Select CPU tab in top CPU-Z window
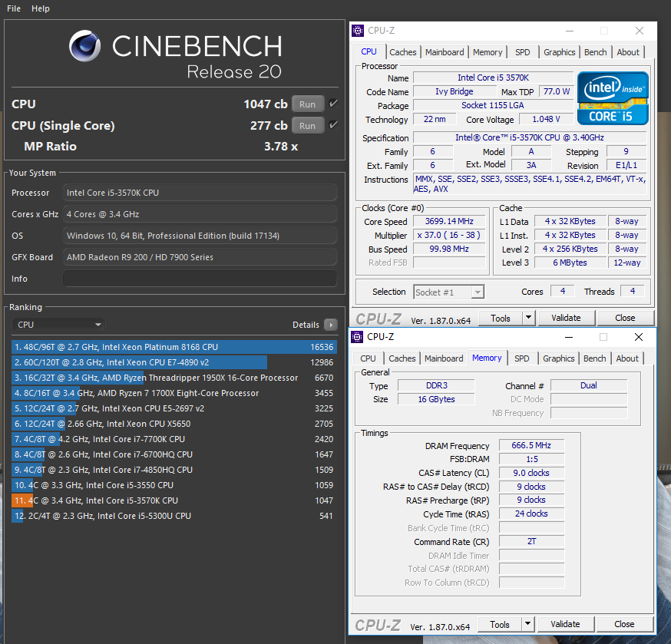 [369, 51]
